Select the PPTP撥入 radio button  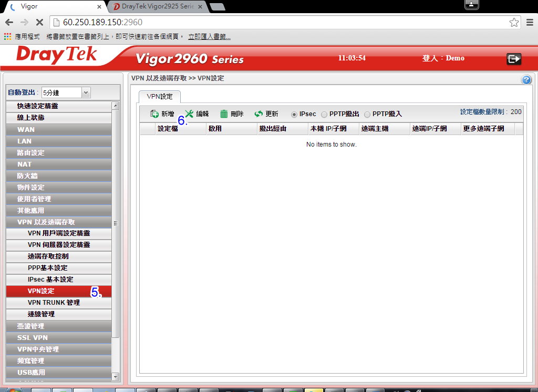(x=367, y=115)
